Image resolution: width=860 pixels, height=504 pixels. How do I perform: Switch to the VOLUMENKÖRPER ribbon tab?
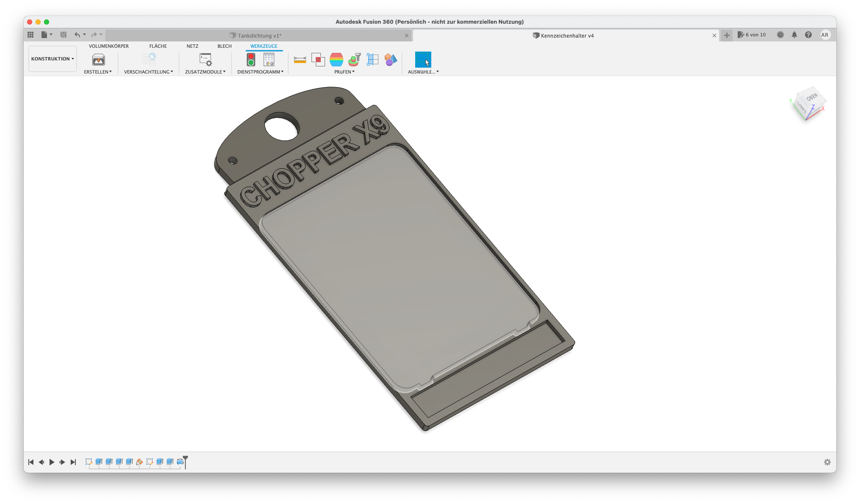(x=109, y=46)
